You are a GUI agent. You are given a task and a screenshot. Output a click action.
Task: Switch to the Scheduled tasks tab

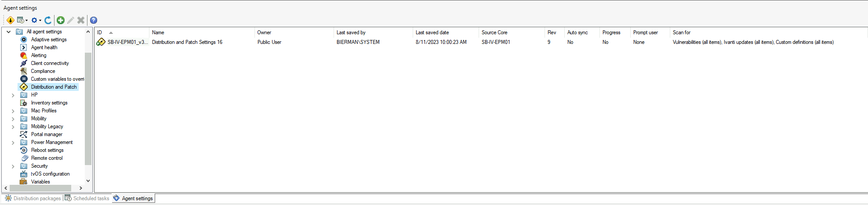pyautogui.click(x=87, y=198)
